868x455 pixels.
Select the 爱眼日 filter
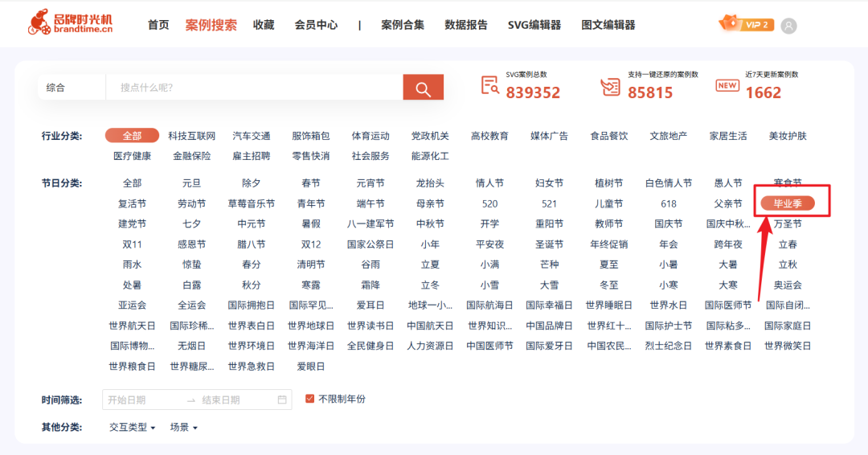(x=310, y=367)
